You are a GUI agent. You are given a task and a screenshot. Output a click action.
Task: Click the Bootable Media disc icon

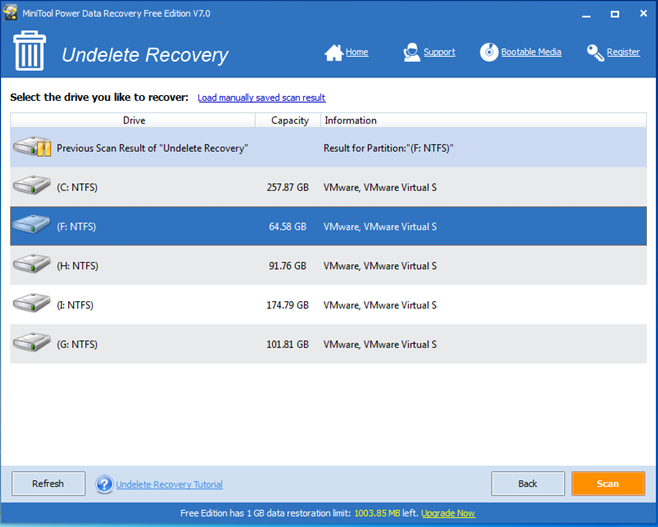click(489, 52)
